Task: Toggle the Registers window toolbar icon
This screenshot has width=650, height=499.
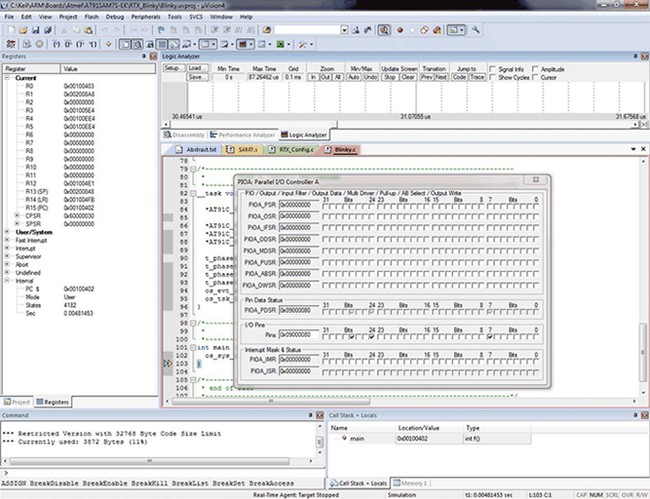Action: 162,44
